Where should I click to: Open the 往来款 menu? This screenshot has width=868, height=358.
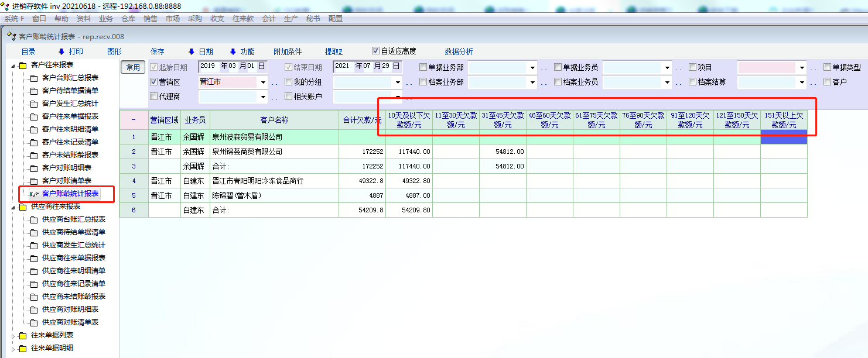tap(243, 19)
